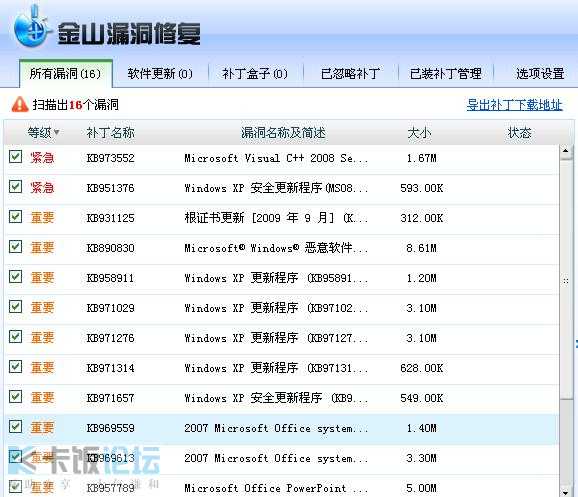Click the 大小 column header
This screenshot has width=578, height=497.
click(419, 132)
